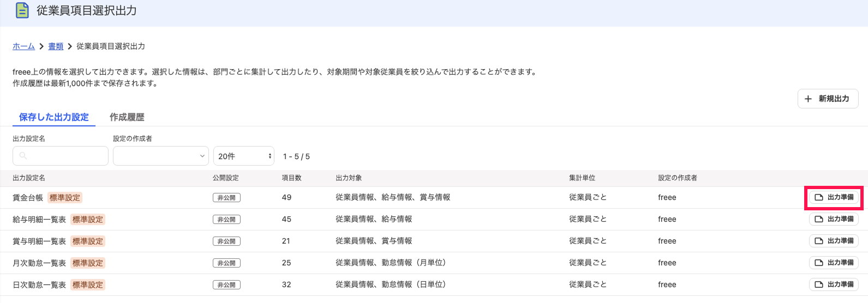This screenshot has width=868, height=303.
Task: Open the 書類 breadcrumb link
Action: [56, 46]
